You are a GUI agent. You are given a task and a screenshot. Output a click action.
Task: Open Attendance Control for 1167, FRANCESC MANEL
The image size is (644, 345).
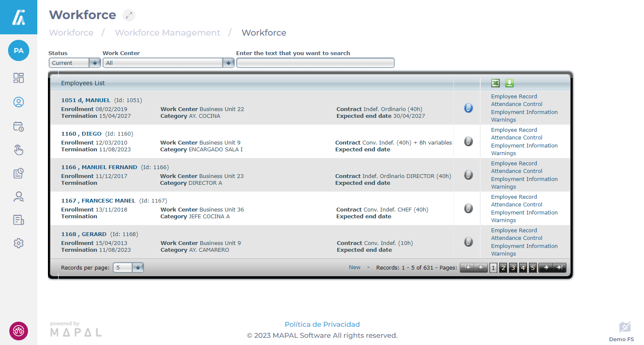517,205
